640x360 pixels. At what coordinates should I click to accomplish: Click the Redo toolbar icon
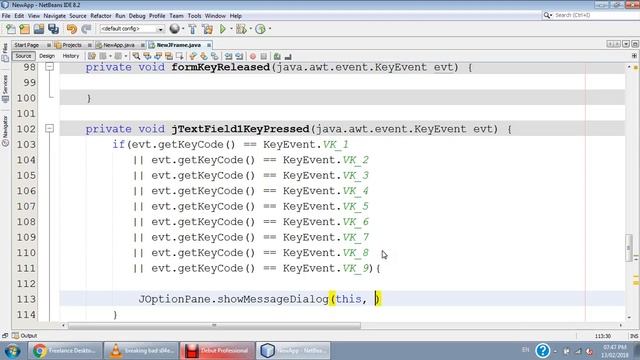(86, 29)
